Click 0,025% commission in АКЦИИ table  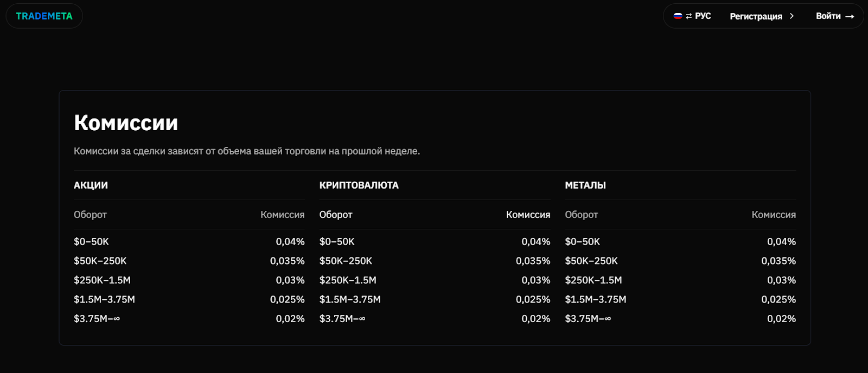(x=288, y=299)
